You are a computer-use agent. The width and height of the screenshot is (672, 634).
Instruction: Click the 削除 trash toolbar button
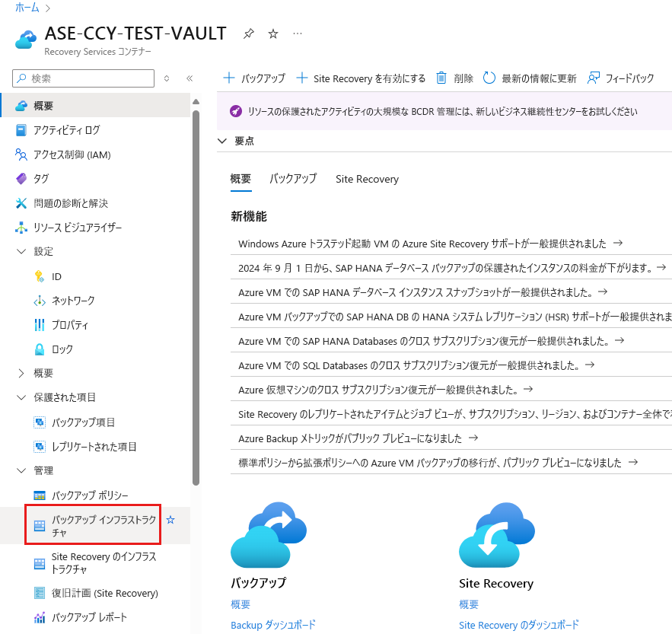[x=454, y=78]
